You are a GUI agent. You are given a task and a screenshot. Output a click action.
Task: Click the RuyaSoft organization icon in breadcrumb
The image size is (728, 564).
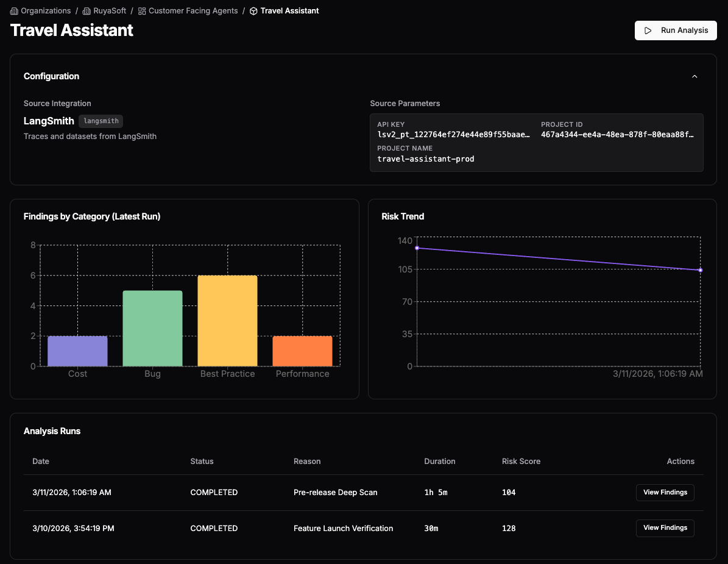click(x=87, y=11)
